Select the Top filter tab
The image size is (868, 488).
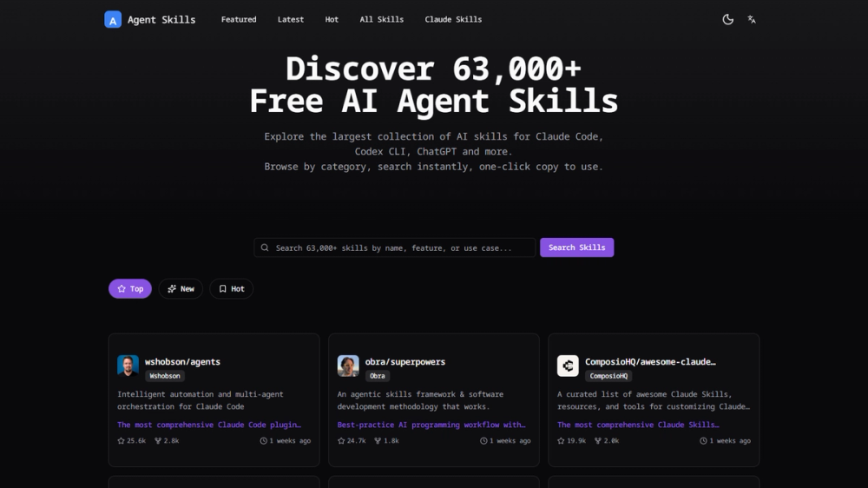(x=130, y=288)
